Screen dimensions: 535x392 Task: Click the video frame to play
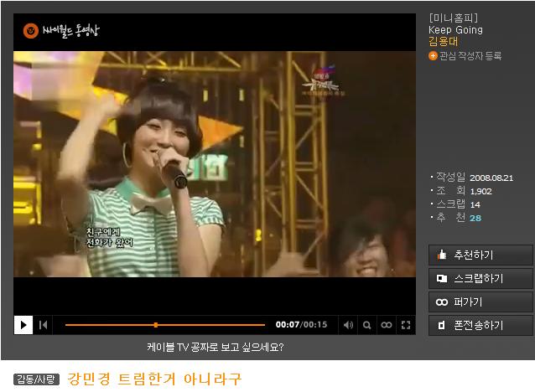coord(215,164)
